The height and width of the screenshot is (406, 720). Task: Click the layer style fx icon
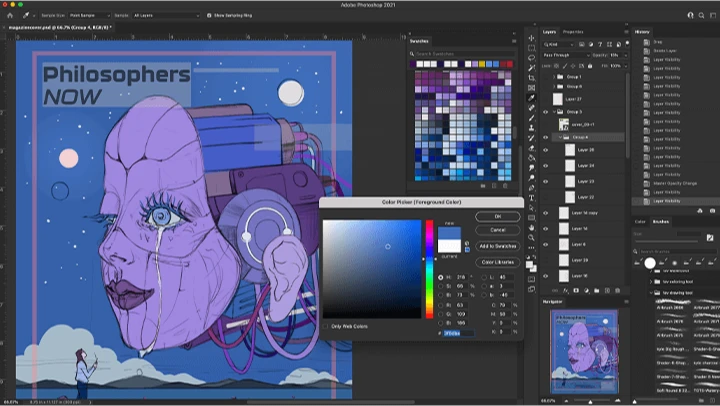[x=565, y=291]
